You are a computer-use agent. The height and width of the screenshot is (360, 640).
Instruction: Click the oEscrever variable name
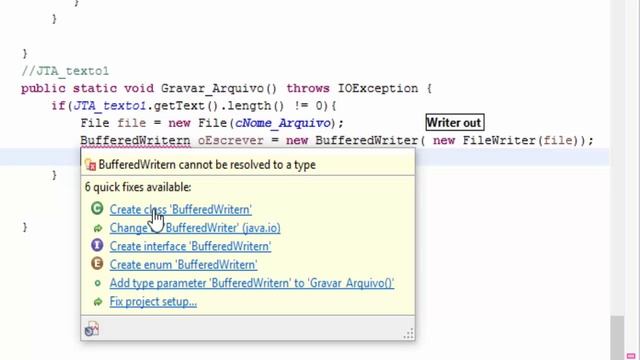[x=231, y=140]
